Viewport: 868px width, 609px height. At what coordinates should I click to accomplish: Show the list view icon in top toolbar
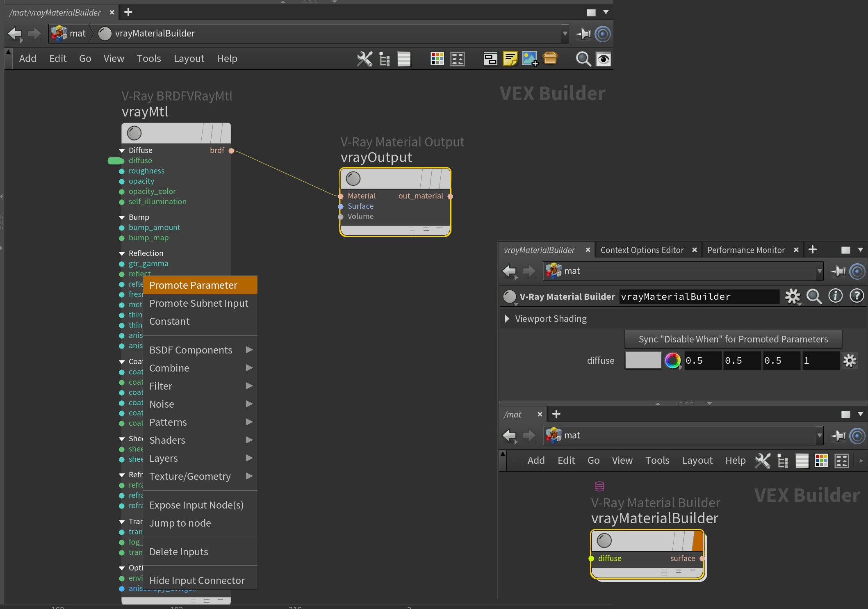coord(404,59)
